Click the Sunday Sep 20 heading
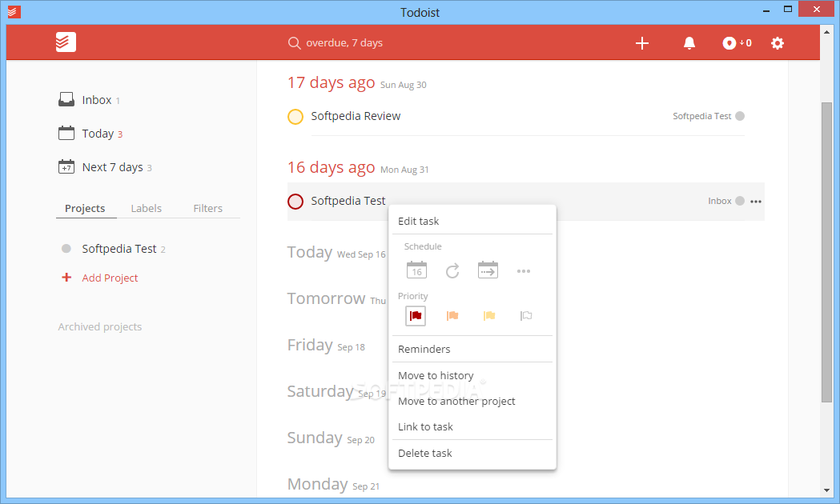 click(331, 438)
